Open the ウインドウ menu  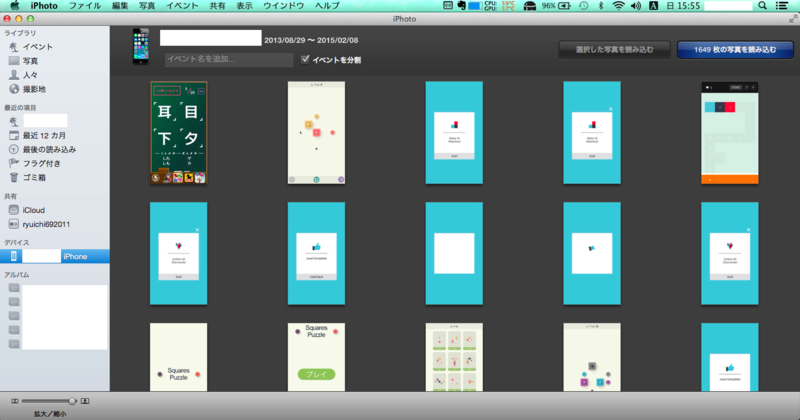coord(284,6)
